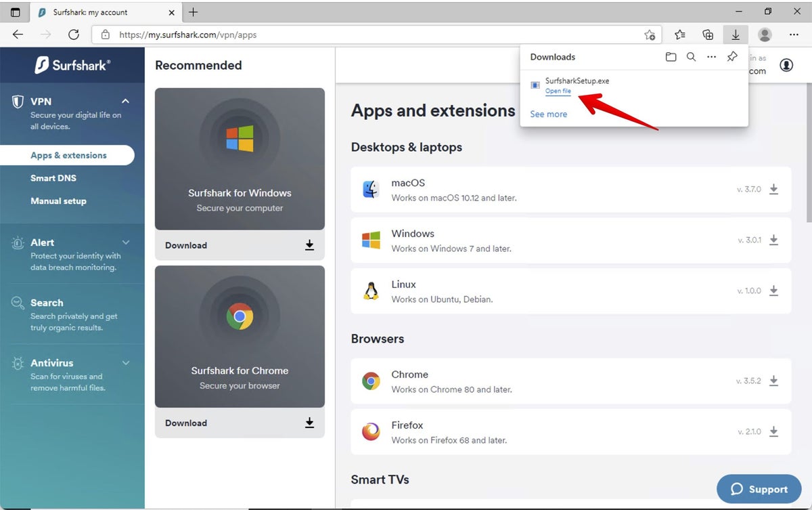
Task: Click the site lock icon in address bar
Action: 105,35
